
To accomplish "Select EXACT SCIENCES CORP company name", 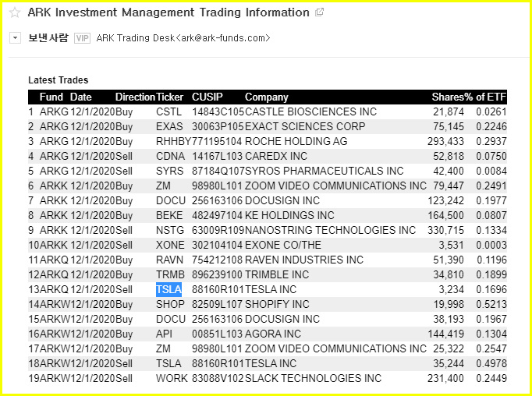I will click(305, 126).
